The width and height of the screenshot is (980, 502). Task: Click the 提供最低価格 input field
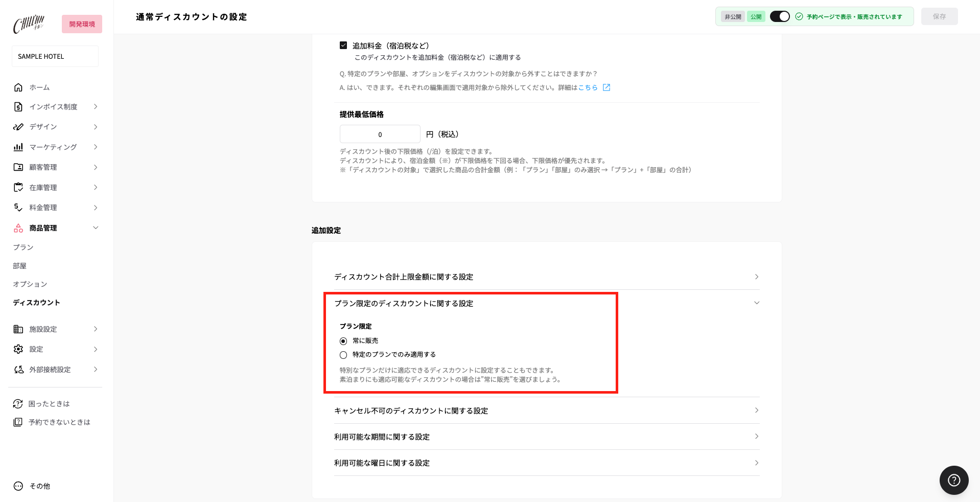[x=380, y=134]
